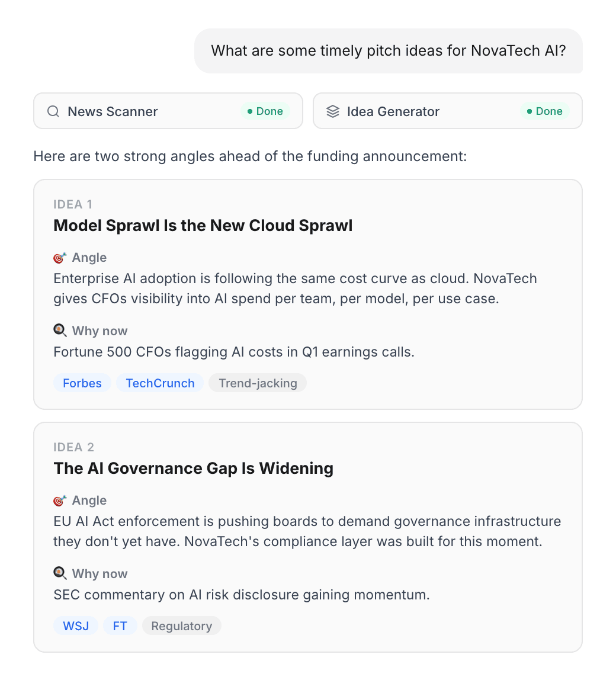Select the IDEA 1 header label
The image size is (616, 693).
pyautogui.click(x=73, y=204)
